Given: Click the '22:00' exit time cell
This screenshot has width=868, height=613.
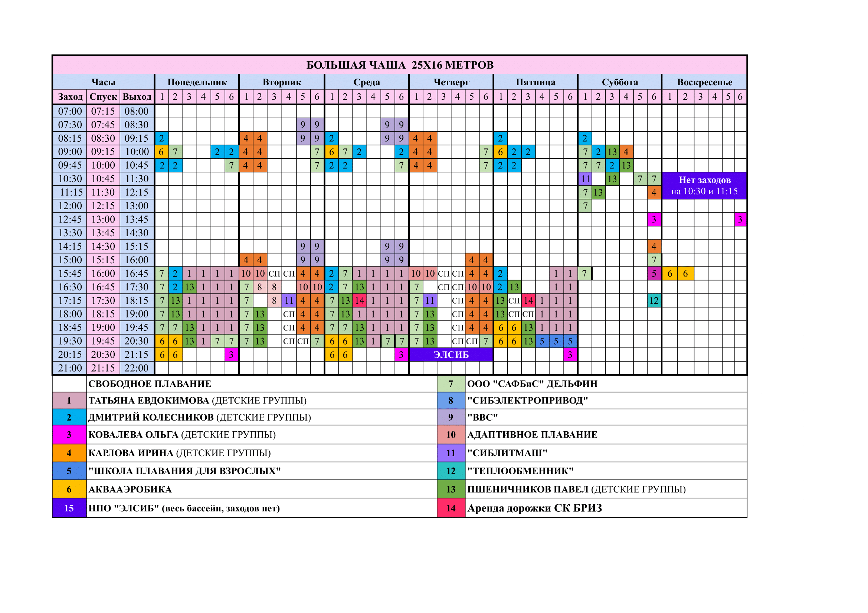Looking at the screenshot, I should tap(137, 368).
